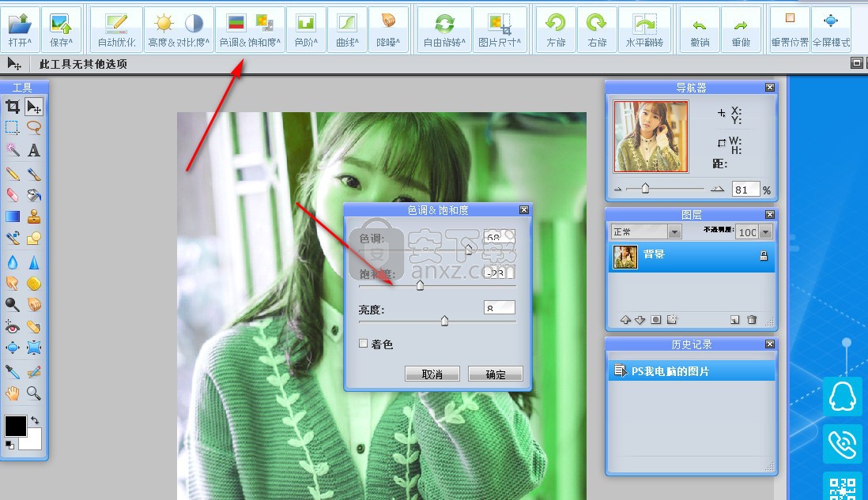Enable the 着色 colorize checkbox

(x=364, y=344)
